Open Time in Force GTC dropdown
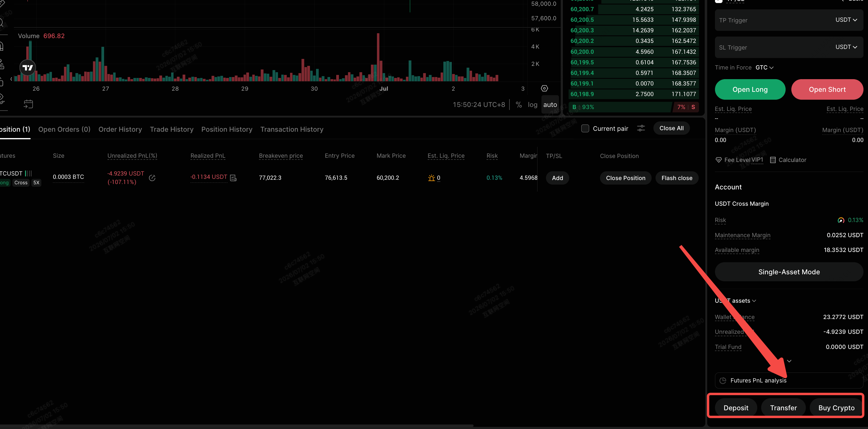 [x=764, y=67]
